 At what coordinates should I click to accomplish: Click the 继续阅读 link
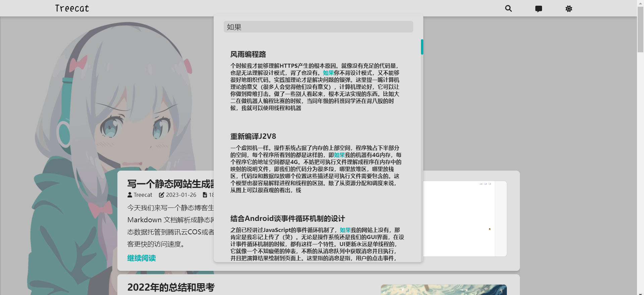(x=142, y=258)
